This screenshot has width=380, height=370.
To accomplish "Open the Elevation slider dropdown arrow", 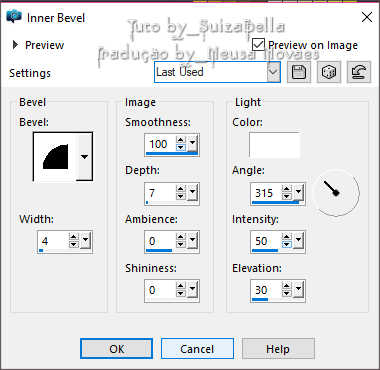I will pos(298,290).
